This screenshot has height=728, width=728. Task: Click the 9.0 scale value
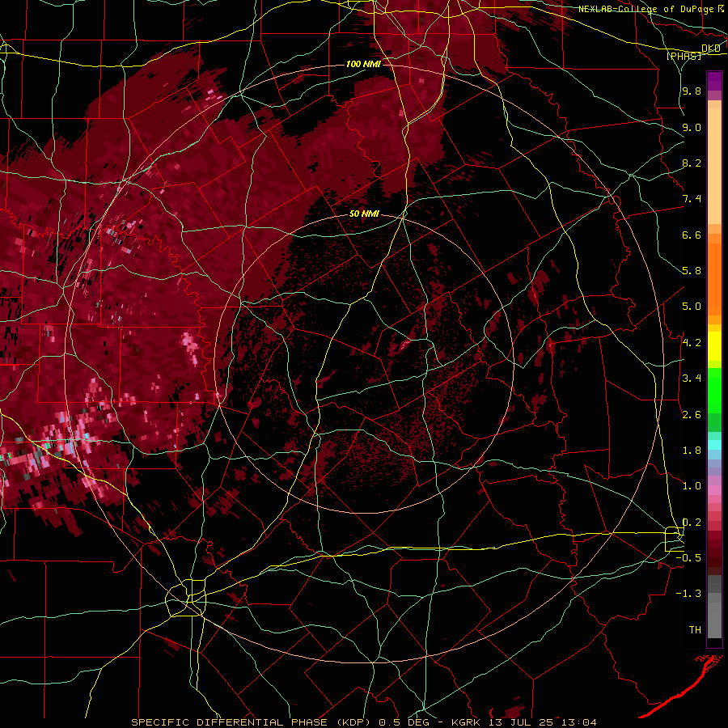tap(692, 127)
